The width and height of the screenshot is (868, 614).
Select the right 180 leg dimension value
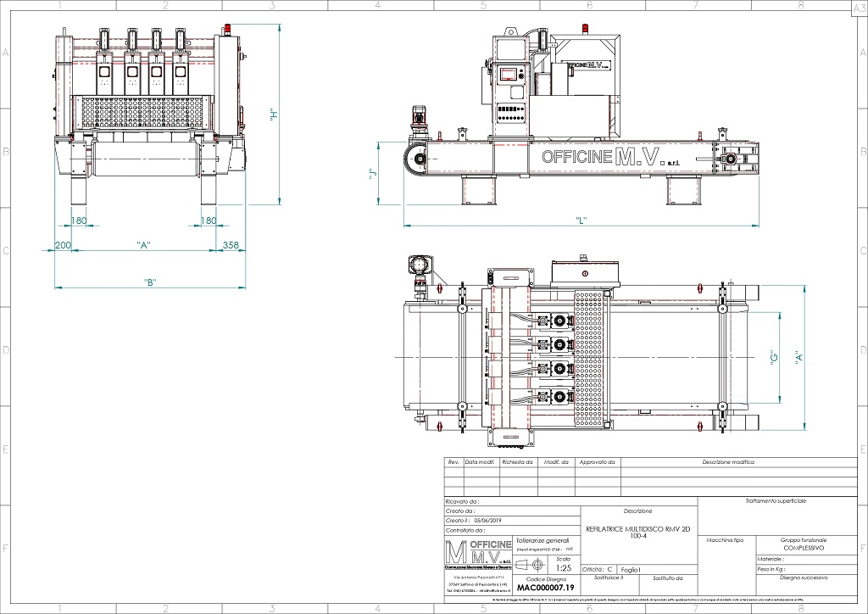click(x=209, y=220)
